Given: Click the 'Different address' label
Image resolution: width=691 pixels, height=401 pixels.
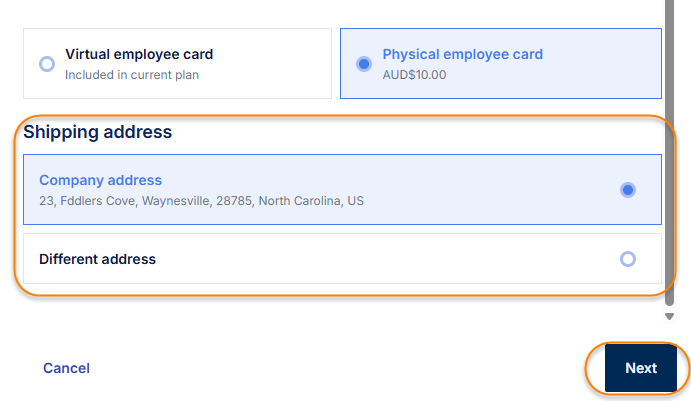Looking at the screenshot, I should [97, 259].
